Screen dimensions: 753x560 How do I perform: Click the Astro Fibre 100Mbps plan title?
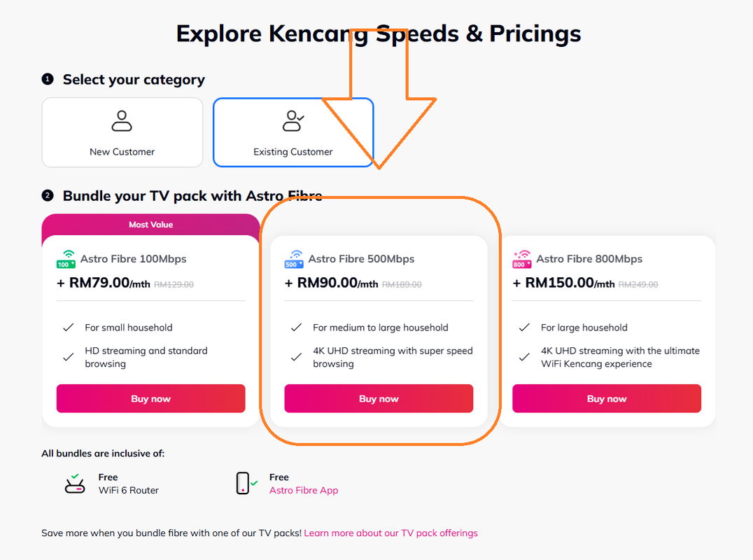click(134, 259)
